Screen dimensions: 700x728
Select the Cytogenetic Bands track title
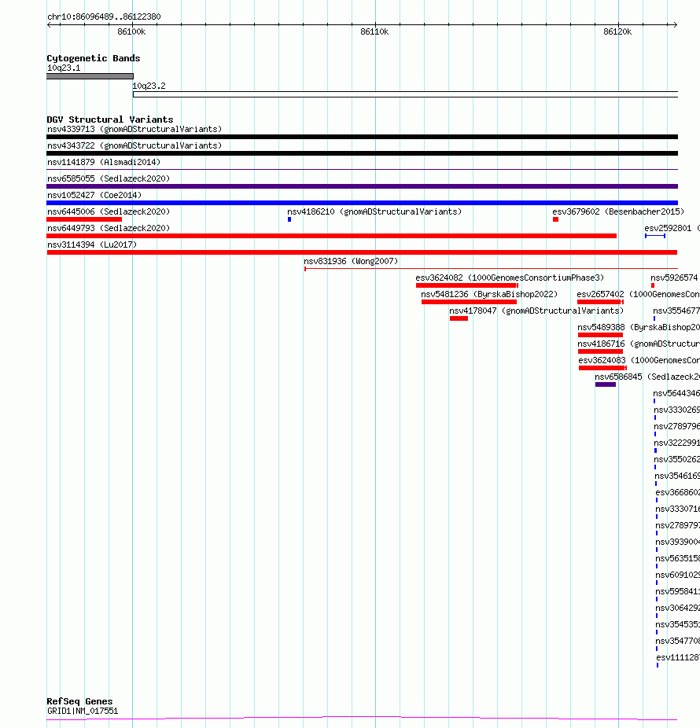[94, 58]
